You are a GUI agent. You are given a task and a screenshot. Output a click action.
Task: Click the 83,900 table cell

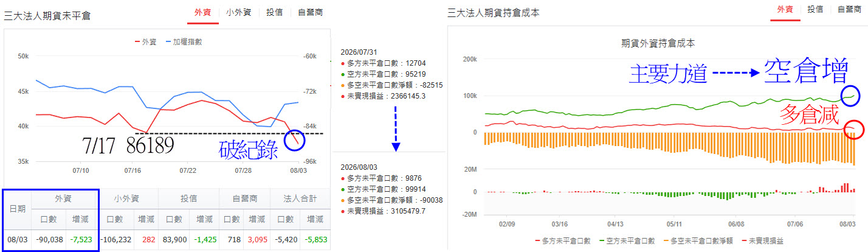[x=175, y=239]
